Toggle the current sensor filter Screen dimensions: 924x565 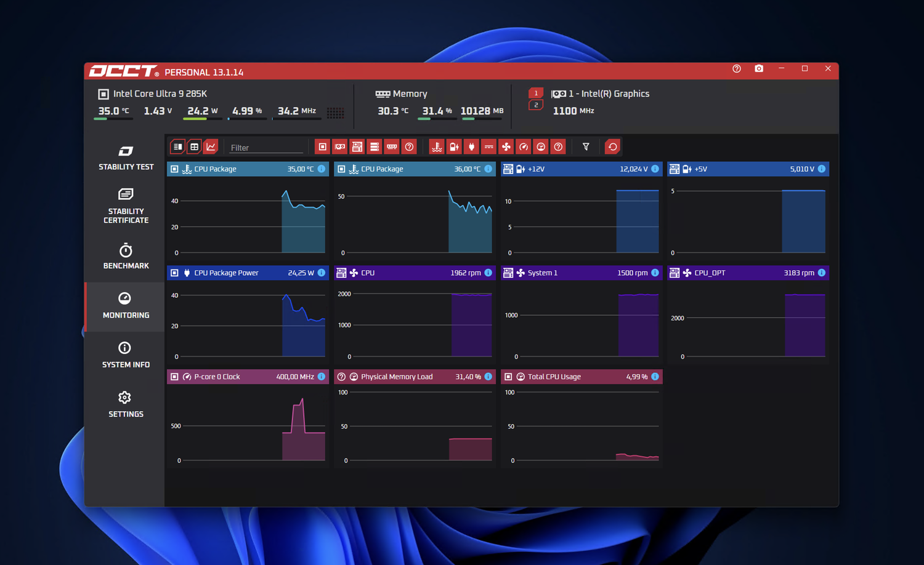488,146
